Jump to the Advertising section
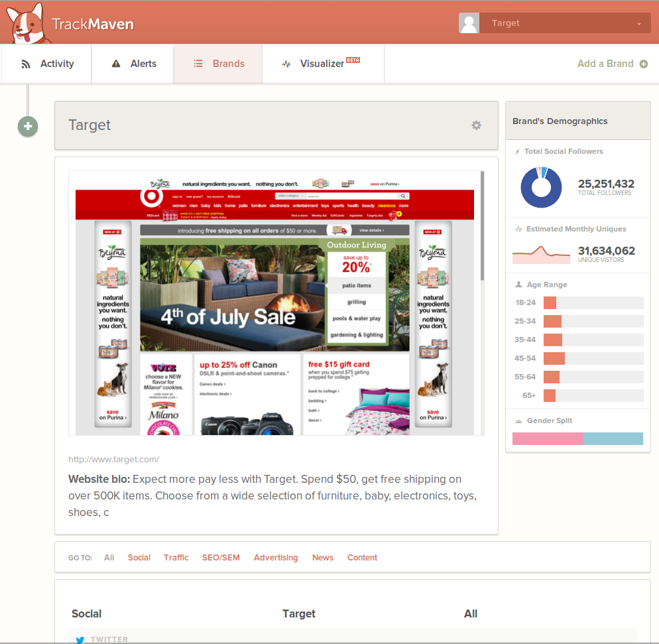Viewport: 659px width, 644px height. [x=276, y=557]
